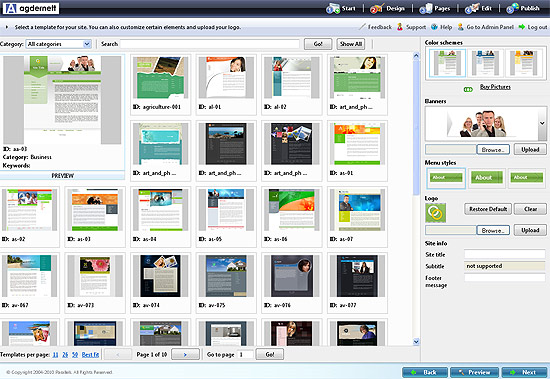The image size is (550, 379).
Task: Select template al-01 thumbnail
Action: (226, 78)
